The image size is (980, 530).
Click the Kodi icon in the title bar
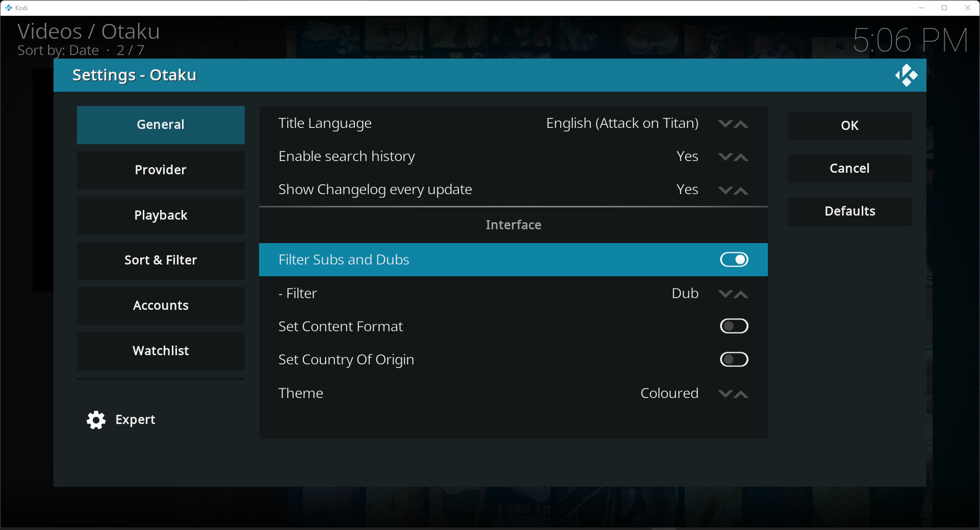point(8,8)
